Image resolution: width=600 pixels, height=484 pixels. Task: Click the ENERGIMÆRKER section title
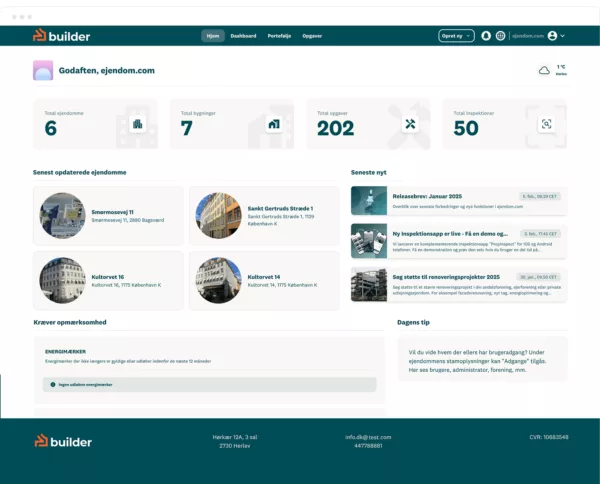65,352
